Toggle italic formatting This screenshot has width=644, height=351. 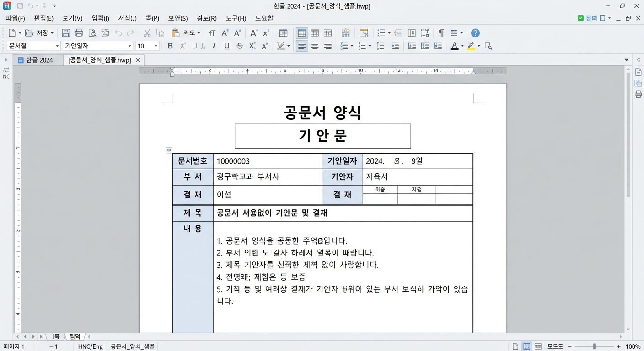(x=214, y=46)
